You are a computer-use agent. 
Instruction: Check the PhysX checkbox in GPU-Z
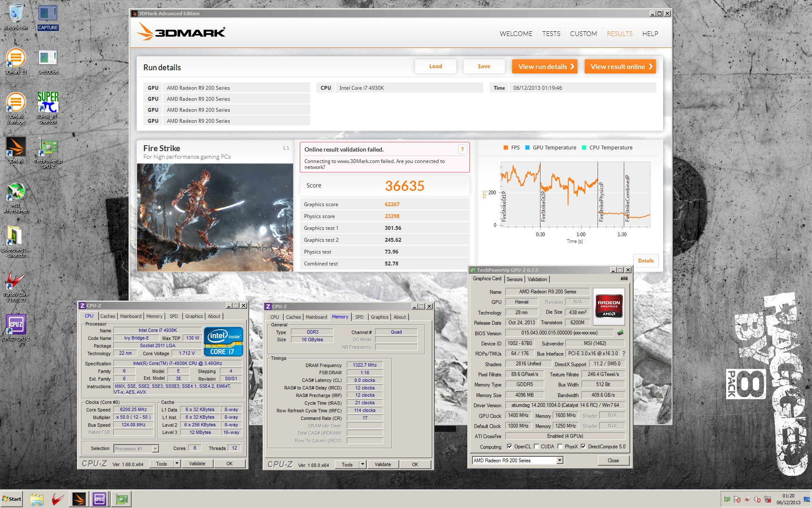tap(560, 446)
